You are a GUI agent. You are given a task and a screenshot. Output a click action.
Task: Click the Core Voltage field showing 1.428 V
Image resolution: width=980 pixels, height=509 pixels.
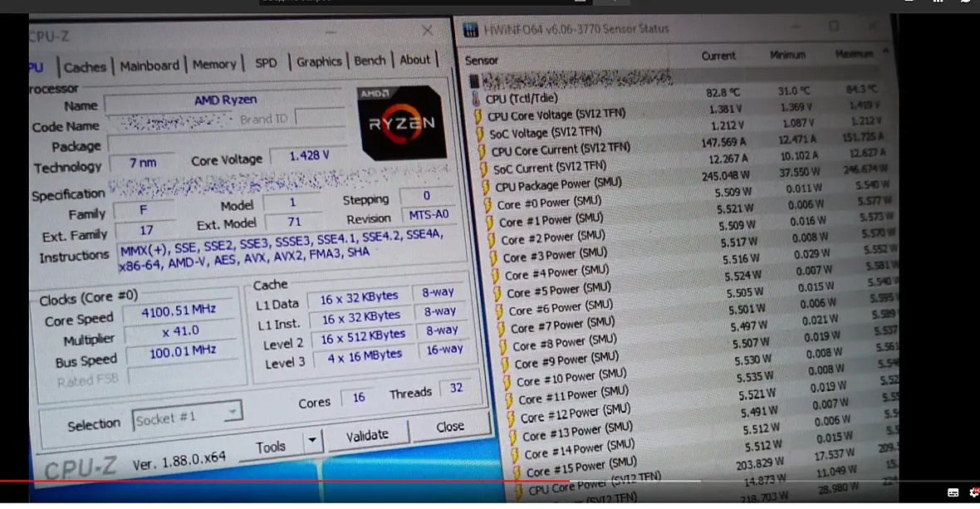309,155
